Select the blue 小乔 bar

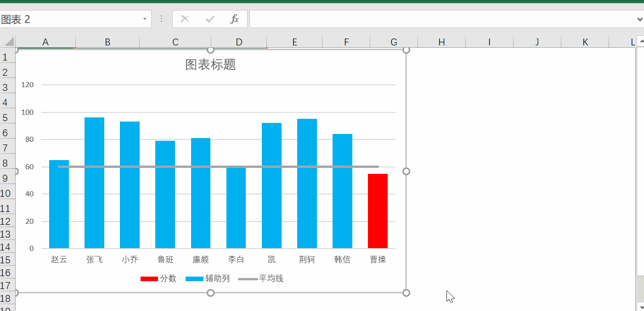click(x=130, y=185)
